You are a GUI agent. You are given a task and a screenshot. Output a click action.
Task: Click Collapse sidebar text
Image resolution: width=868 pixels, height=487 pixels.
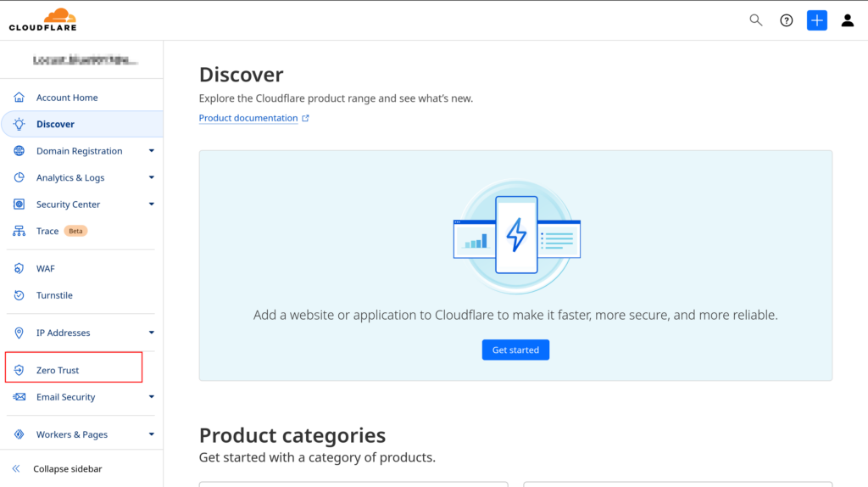tap(68, 468)
